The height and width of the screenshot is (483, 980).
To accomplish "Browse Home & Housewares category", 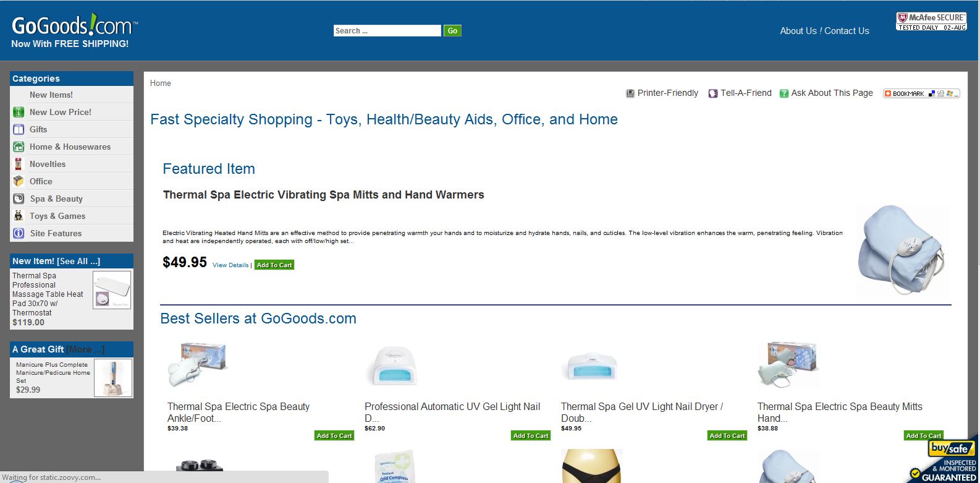I will click(70, 147).
